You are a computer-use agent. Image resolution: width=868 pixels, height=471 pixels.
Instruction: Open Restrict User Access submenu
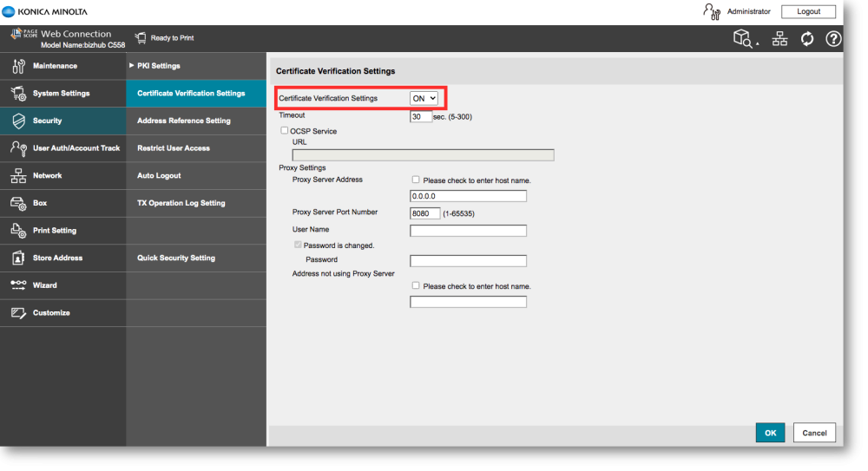(x=196, y=148)
